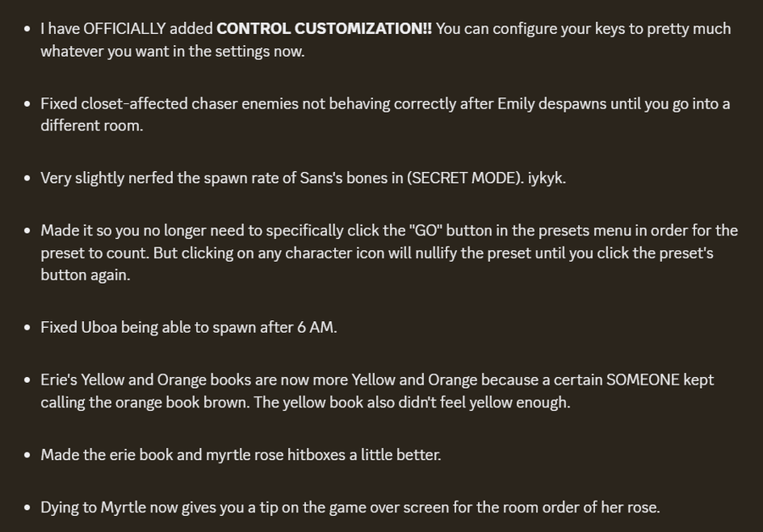Image resolution: width=763 pixels, height=532 pixels.
Task: Click the bullet beside the presets menu entry
Action: (27, 230)
